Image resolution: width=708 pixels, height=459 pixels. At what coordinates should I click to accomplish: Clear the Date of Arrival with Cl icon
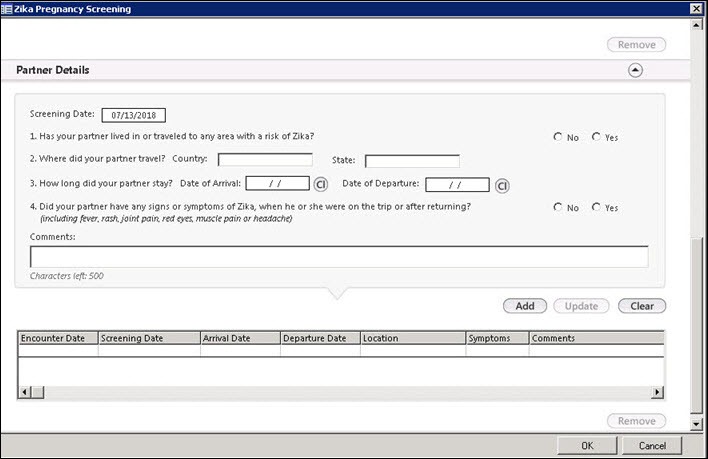click(x=321, y=185)
